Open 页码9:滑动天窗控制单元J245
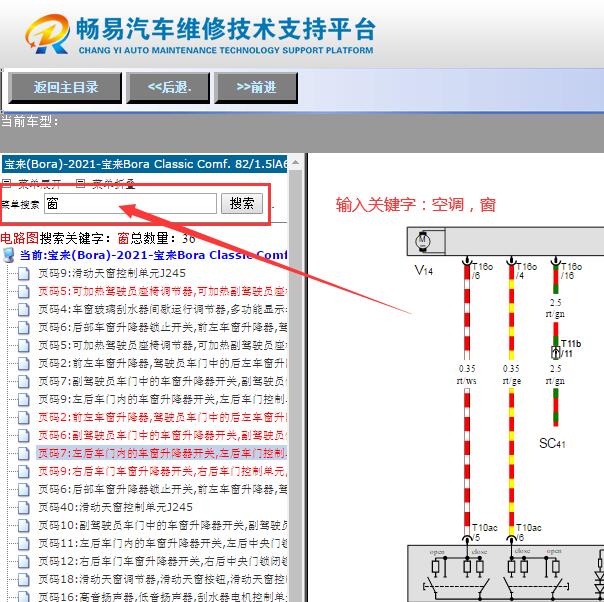The height and width of the screenshot is (602, 604). click(x=112, y=273)
